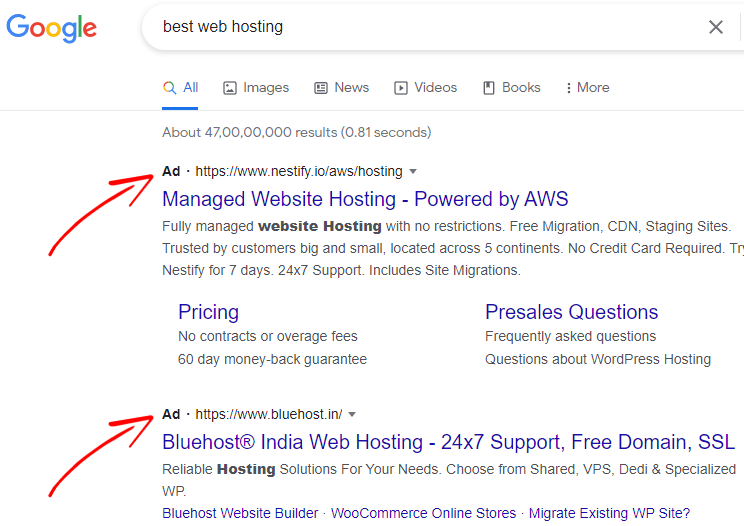Switch to the News results tab
744x526 pixels.
point(351,88)
